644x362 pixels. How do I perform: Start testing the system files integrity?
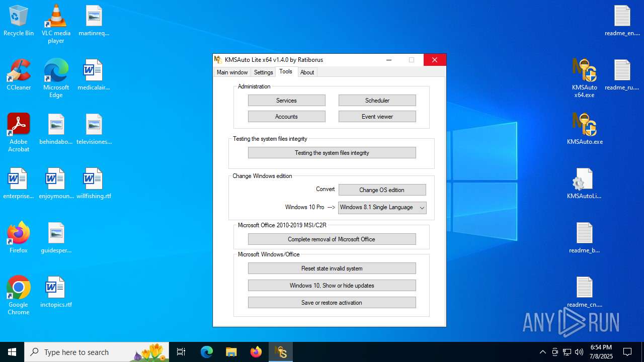pos(332,153)
